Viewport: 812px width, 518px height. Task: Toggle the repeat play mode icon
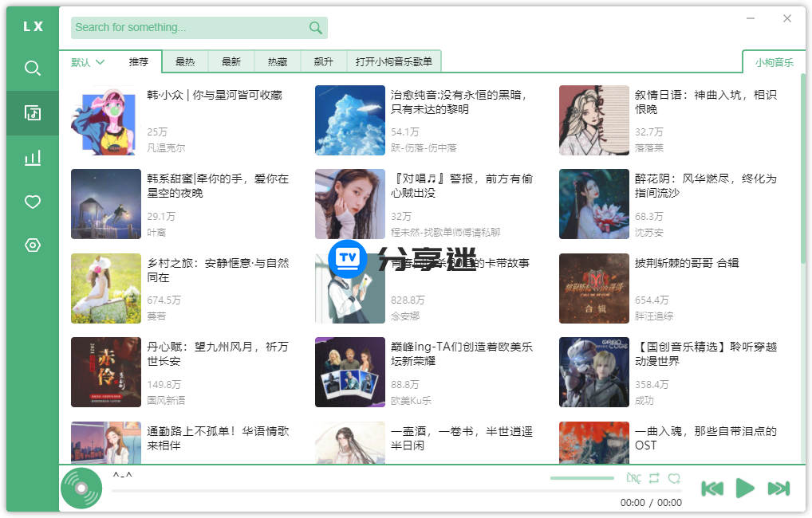click(654, 477)
